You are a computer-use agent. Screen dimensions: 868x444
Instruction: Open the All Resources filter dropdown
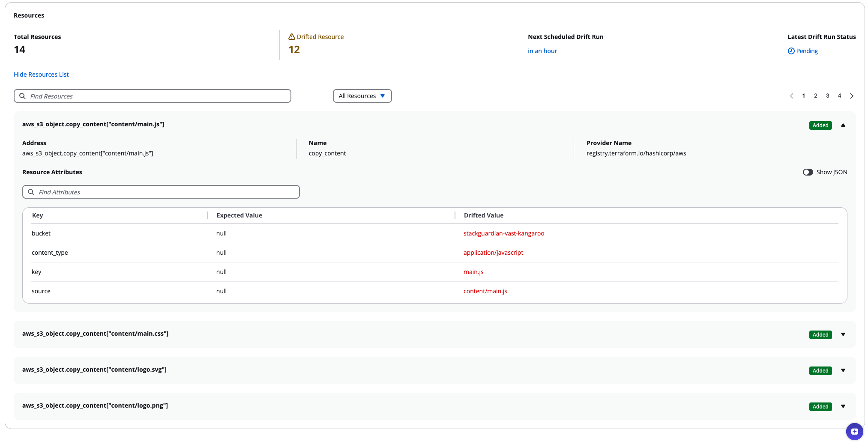(362, 96)
